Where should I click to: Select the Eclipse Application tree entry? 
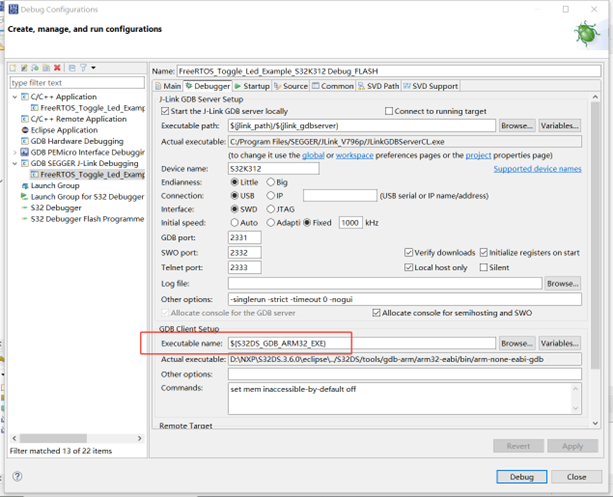[x=64, y=129]
